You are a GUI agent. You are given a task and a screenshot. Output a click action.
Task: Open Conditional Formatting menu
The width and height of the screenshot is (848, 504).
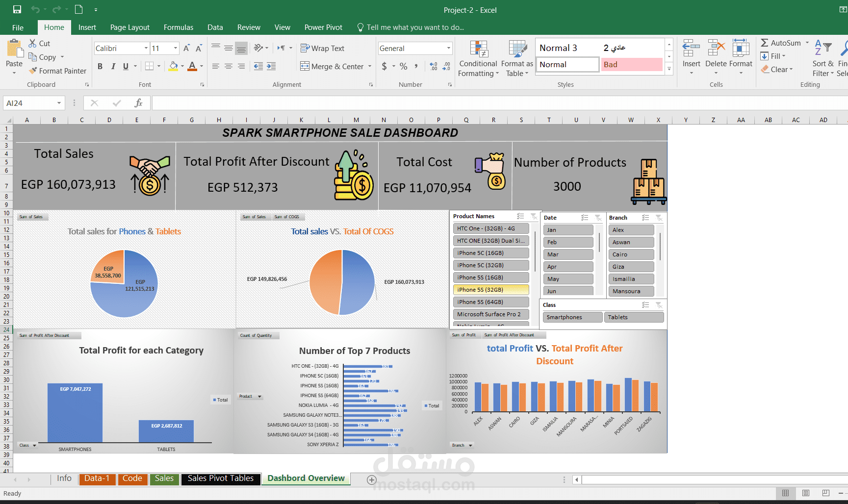tap(478, 58)
